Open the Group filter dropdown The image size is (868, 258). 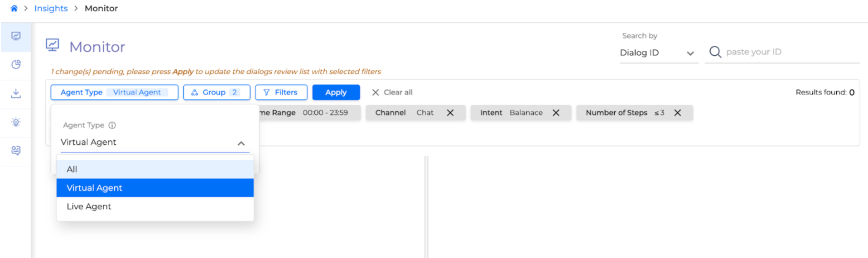217,92
